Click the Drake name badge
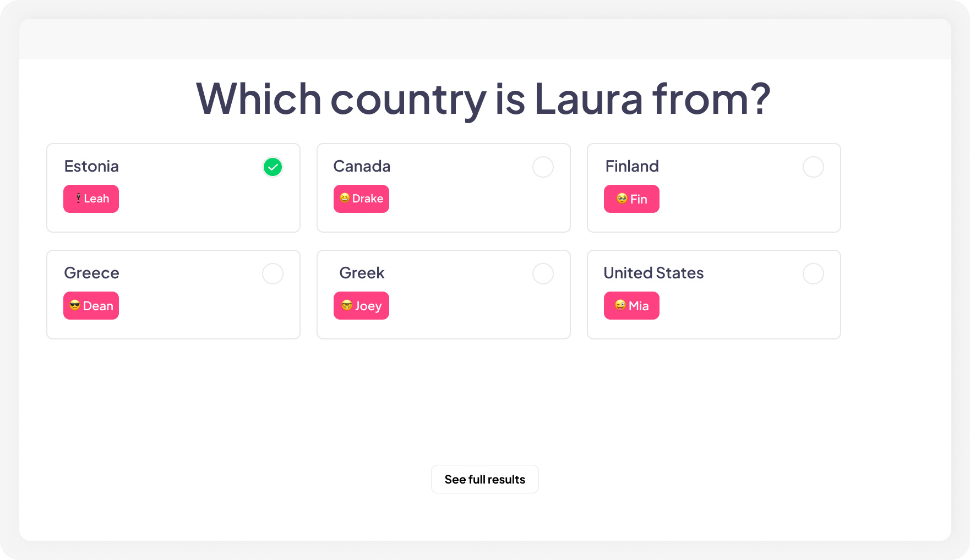Screen dimensions: 970x560 361,199
